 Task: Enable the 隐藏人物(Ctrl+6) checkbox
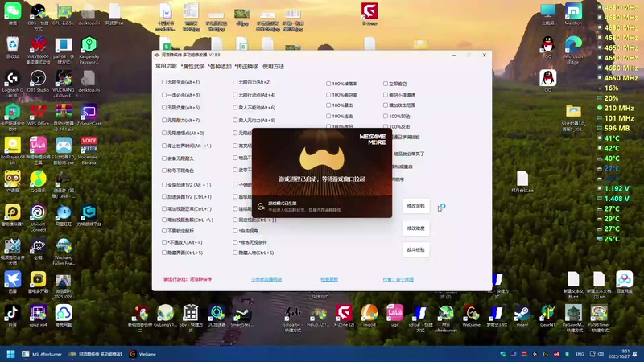point(235,253)
